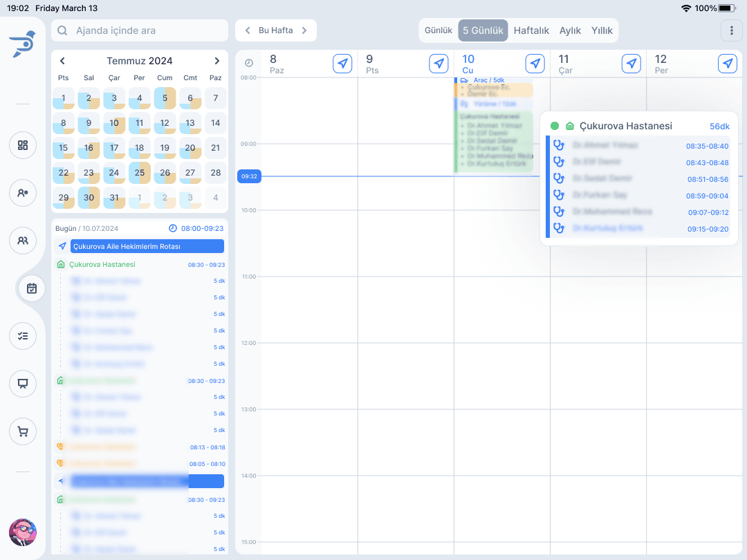Open the three-dot more options menu
Viewport: 747px width, 560px height.
point(731,30)
